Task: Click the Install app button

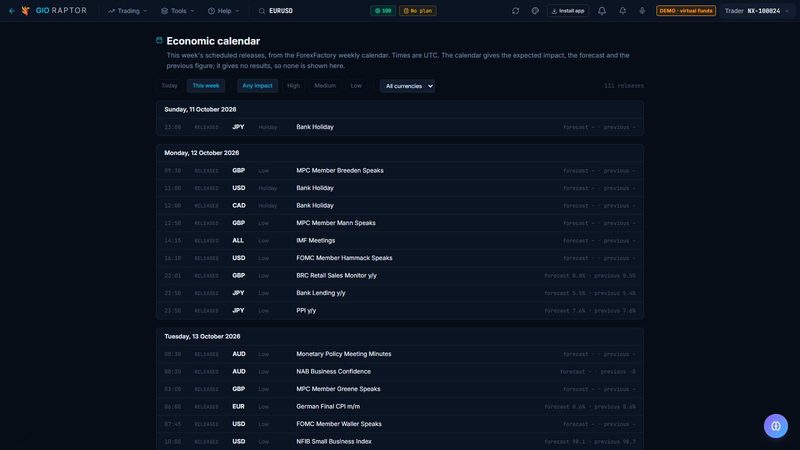Action: pos(567,11)
